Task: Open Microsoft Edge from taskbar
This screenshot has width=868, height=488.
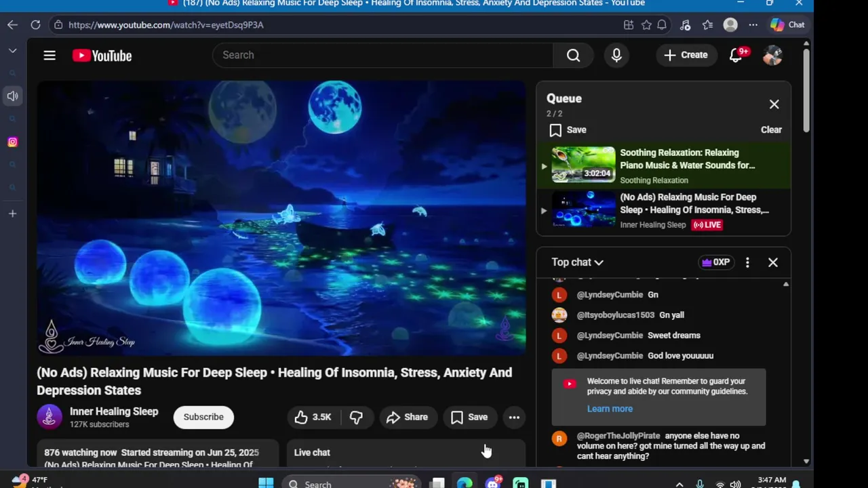Action: pyautogui.click(x=465, y=483)
